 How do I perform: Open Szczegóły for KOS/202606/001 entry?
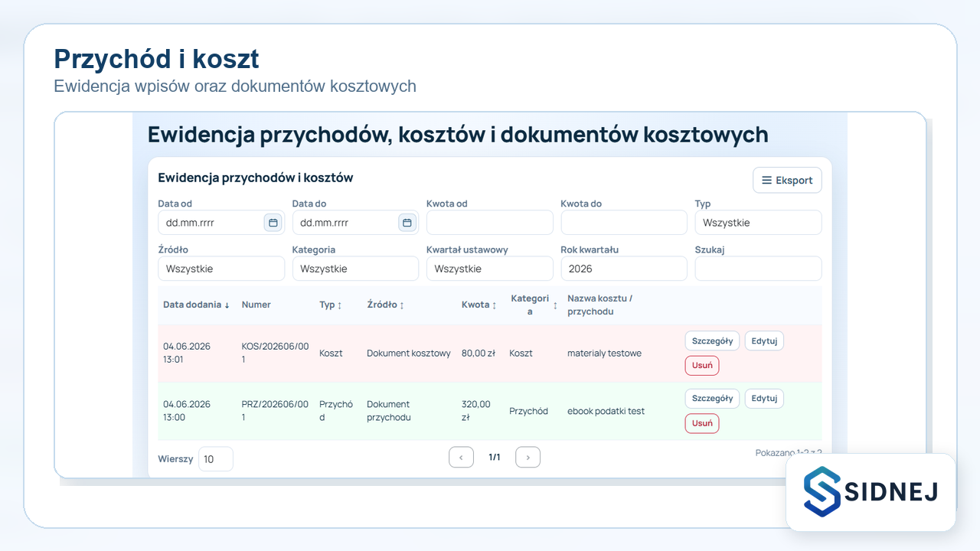point(712,341)
